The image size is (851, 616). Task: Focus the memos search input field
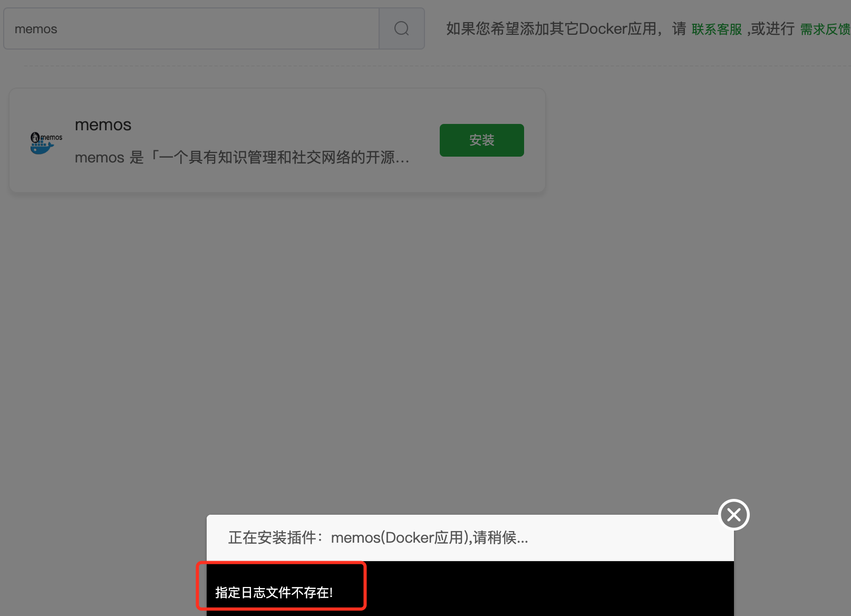pyautogui.click(x=191, y=28)
